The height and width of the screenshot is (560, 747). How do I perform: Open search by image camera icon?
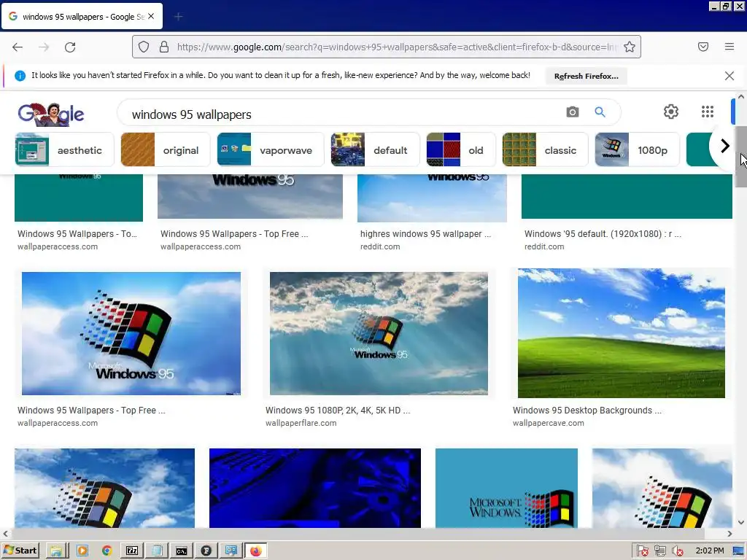pyautogui.click(x=573, y=112)
